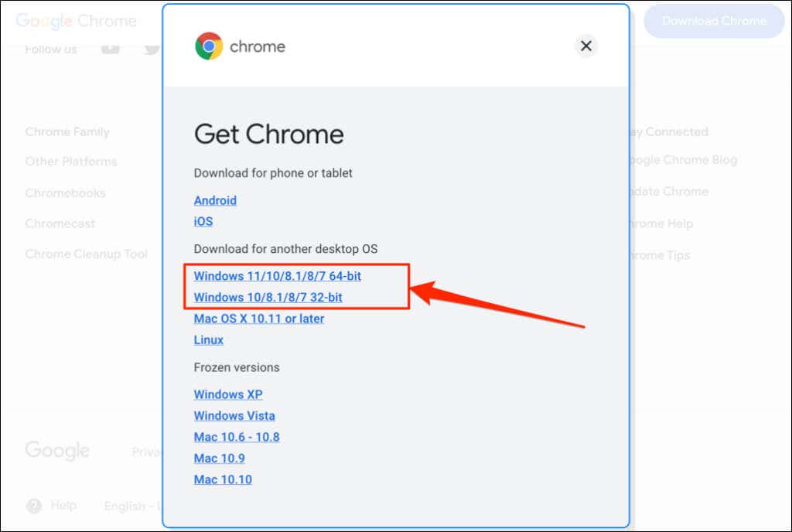
Task: Click the Google logo in the footer
Action: point(57,451)
